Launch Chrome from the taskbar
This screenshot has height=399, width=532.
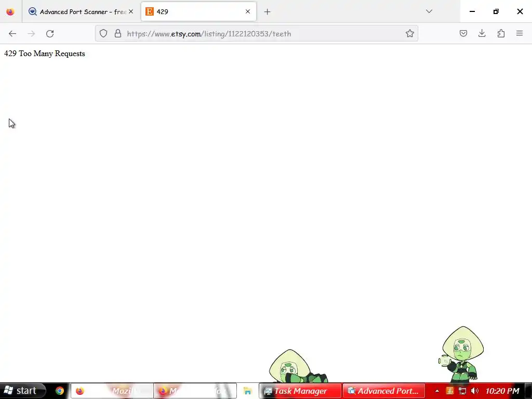pos(60,391)
